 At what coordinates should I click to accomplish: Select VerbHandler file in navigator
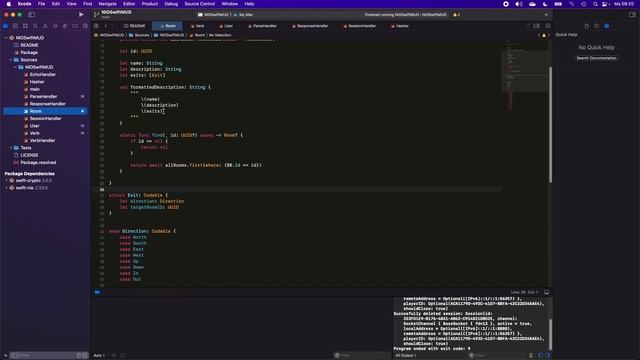click(x=42, y=140)
